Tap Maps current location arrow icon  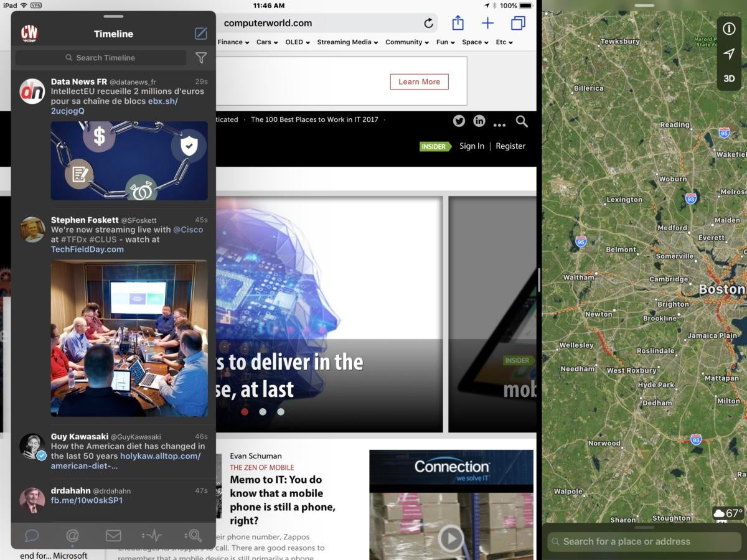tap(729, 54)
